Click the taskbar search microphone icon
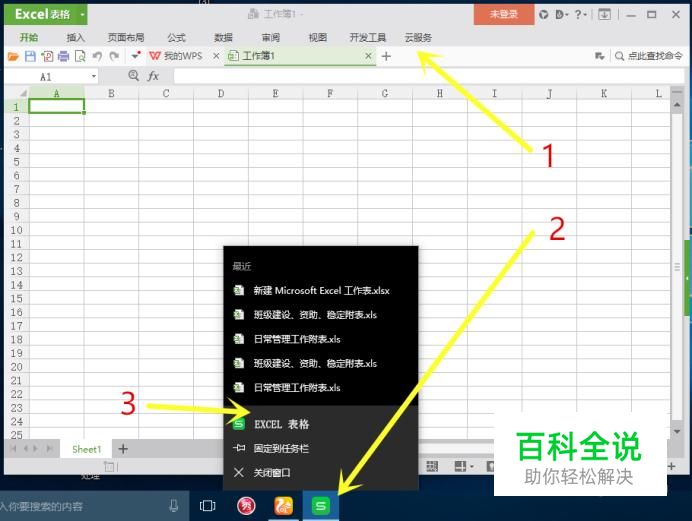692x521 pixels. [173, 506]
